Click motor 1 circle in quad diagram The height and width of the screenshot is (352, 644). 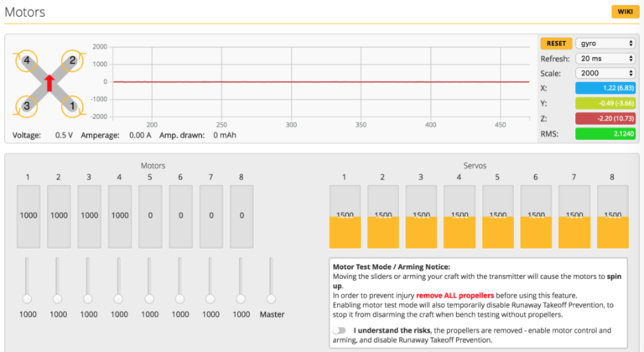point(72,106)
